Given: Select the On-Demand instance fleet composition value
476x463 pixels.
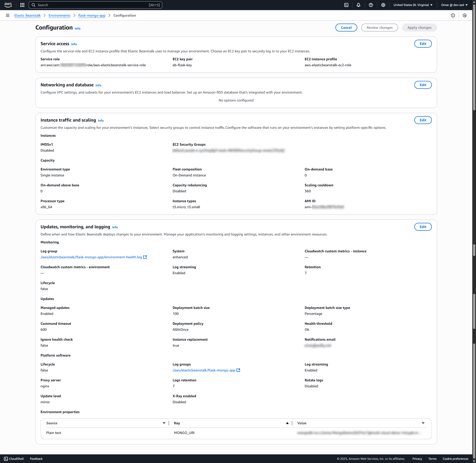Looking at the screenshot, I should 189,175.
